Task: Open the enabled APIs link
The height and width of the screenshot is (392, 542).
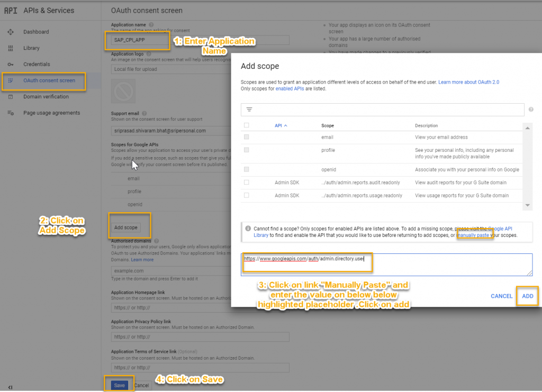Action: coord(290,89)
